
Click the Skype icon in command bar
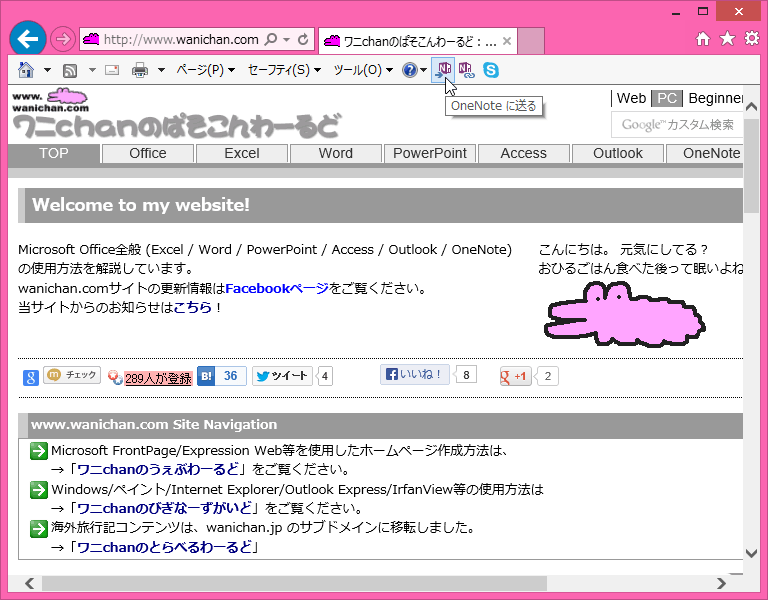(491, 70)
